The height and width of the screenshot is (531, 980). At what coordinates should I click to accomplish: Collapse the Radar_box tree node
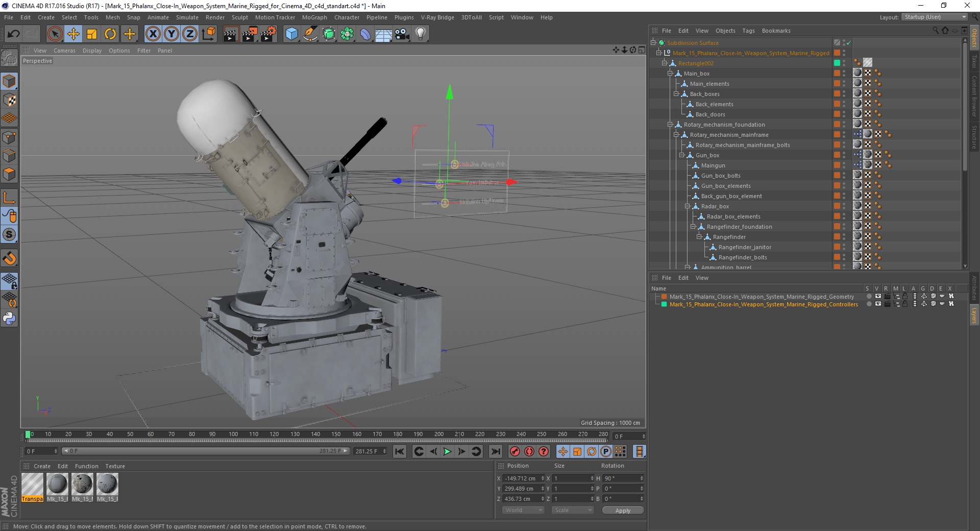click(688, 206)
